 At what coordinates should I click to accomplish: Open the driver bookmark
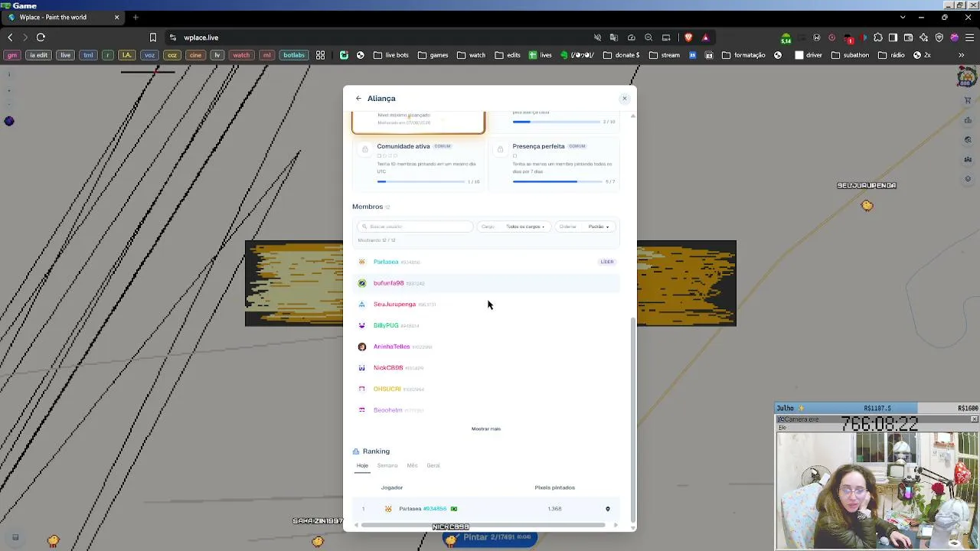coord(808,55)
